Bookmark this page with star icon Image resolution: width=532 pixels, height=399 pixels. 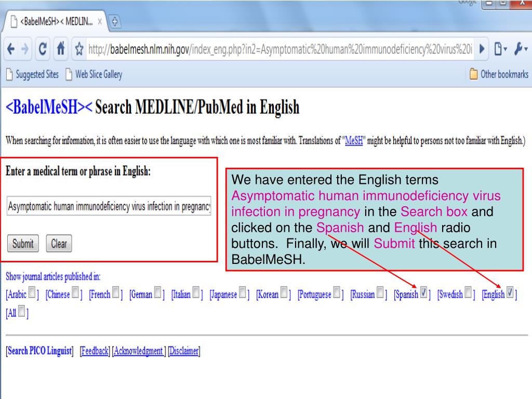pyautogui.click(x=79, y=49)
